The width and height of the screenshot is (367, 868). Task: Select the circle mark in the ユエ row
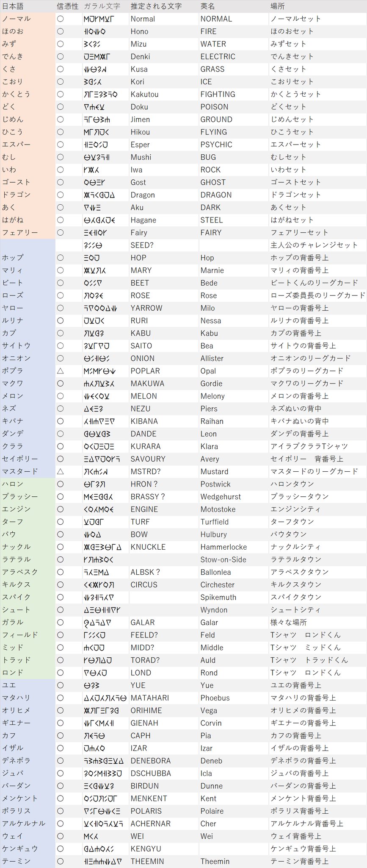click(x=60, y=685)
